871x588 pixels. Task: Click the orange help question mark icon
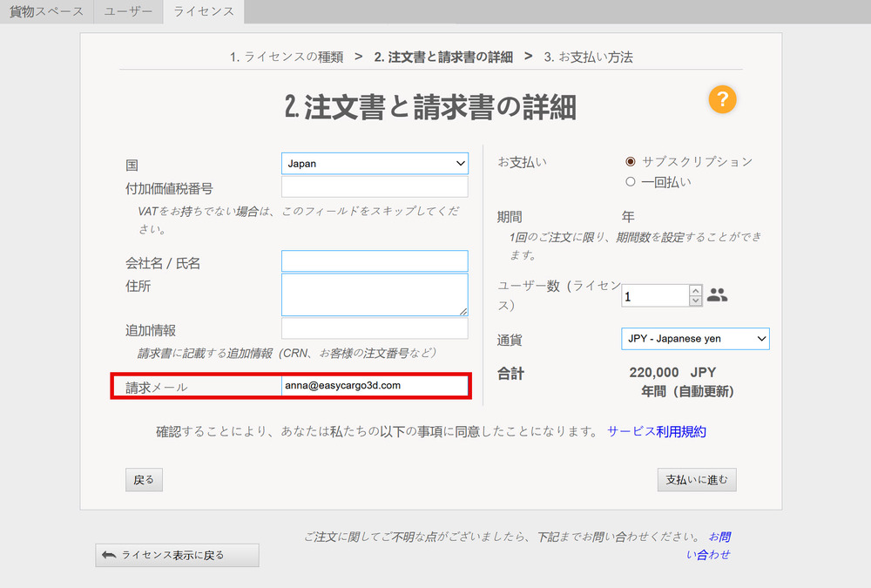(722, 99)
